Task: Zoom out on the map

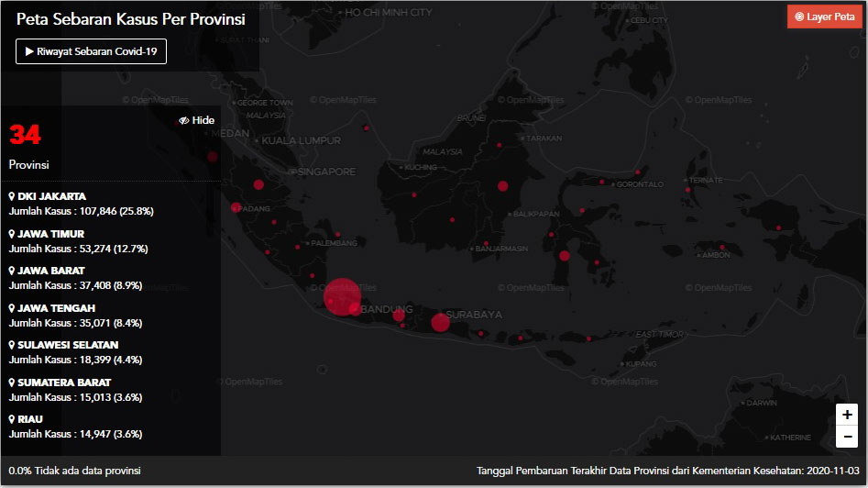Action: 847,437
